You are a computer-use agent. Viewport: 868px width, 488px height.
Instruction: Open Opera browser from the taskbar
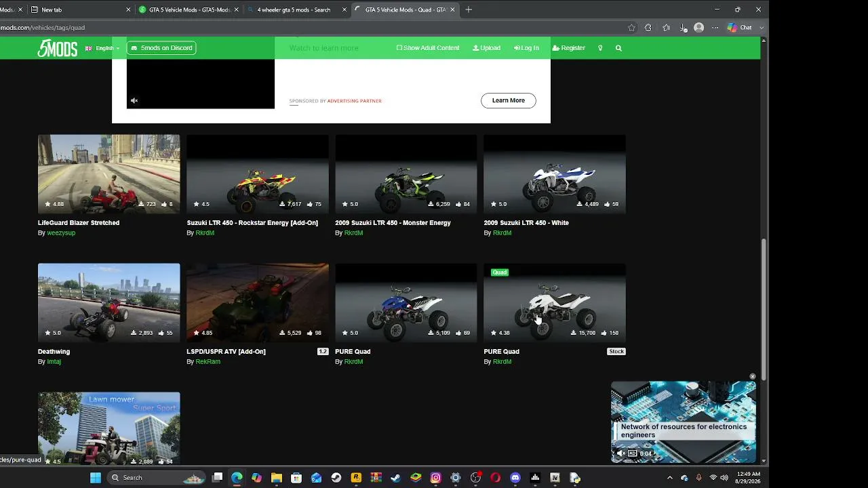coord(496,478)
